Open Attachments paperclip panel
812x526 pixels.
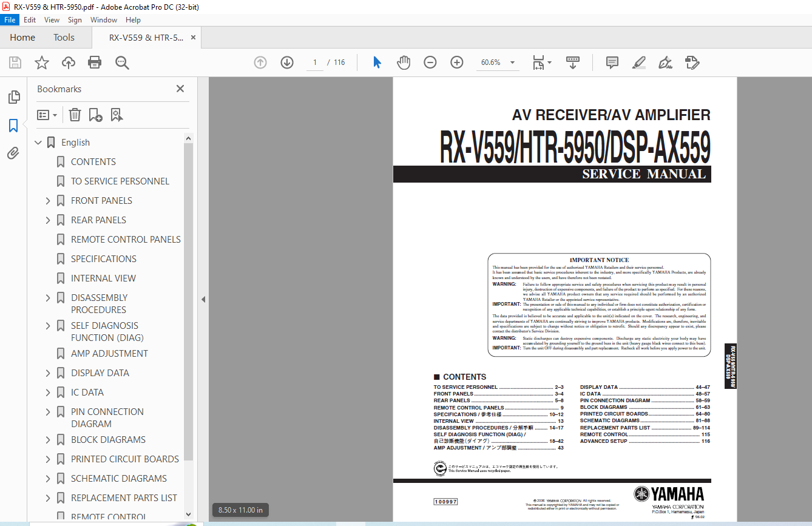coord(13,153)
